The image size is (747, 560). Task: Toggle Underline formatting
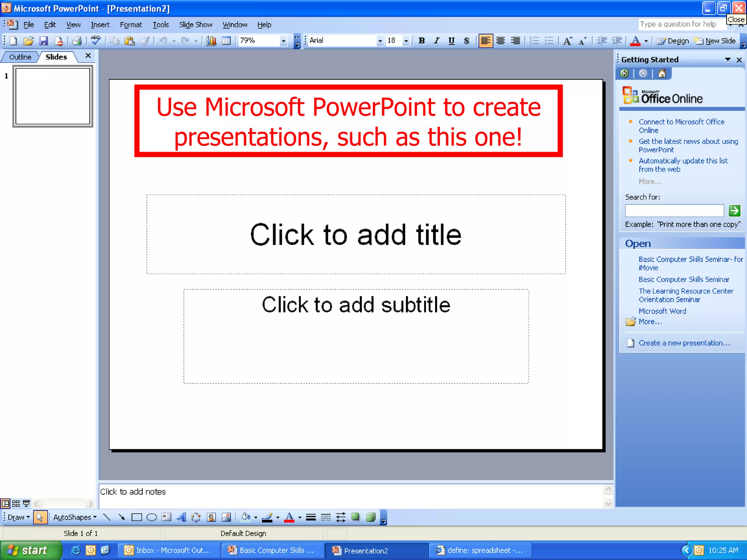tap(452, 41)
